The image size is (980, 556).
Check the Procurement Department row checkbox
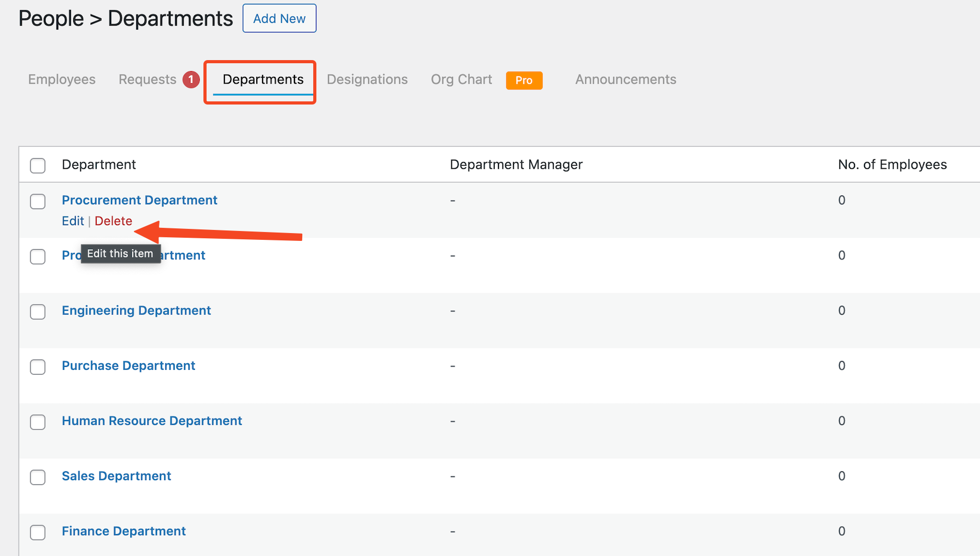(x=38, y=201)
